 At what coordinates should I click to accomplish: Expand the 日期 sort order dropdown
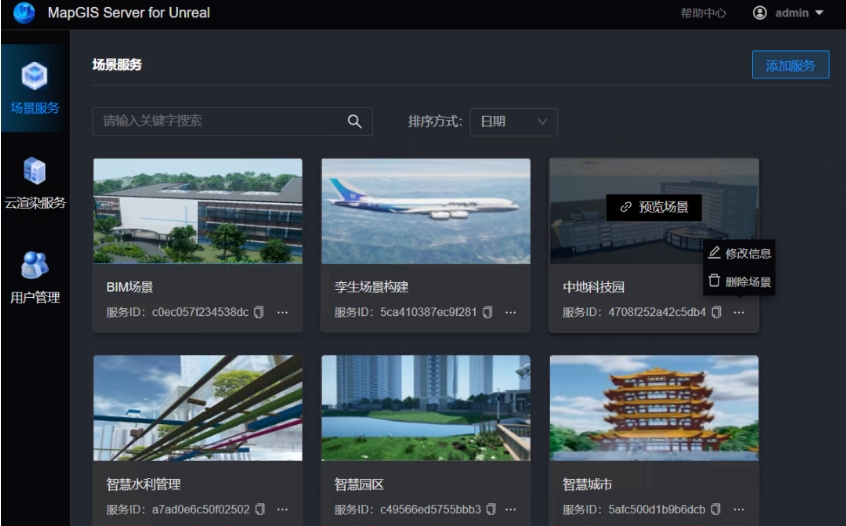[x=513, y=122]
